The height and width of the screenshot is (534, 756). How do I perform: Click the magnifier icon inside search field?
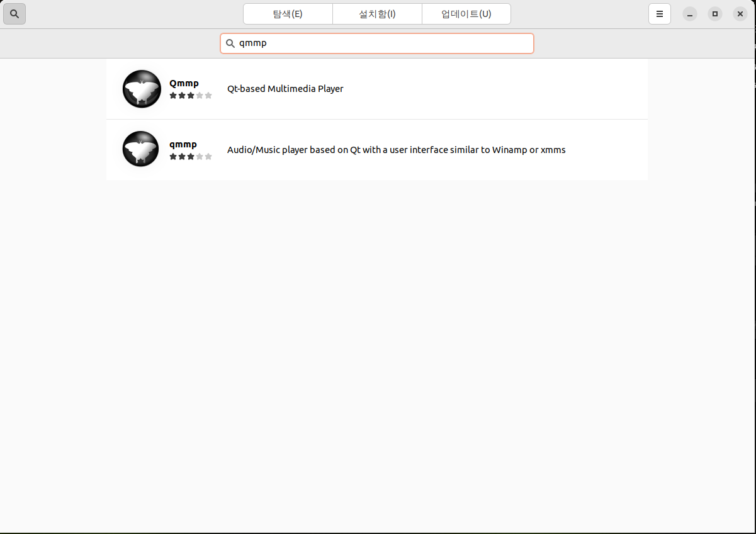[x=230, y=43]
